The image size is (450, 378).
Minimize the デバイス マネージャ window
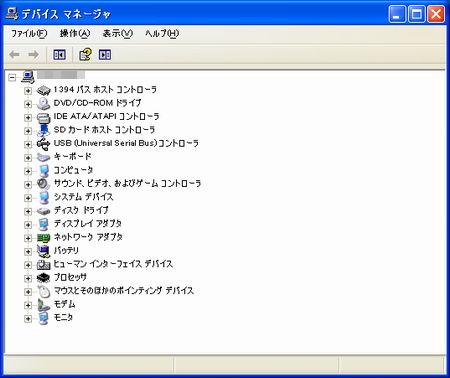point(397,14)
